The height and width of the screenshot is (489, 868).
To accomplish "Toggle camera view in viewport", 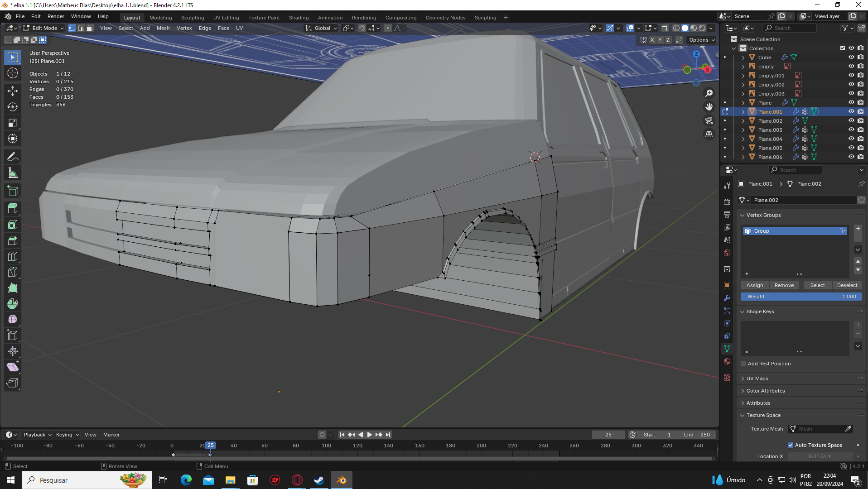I will [x=709, y=120].
